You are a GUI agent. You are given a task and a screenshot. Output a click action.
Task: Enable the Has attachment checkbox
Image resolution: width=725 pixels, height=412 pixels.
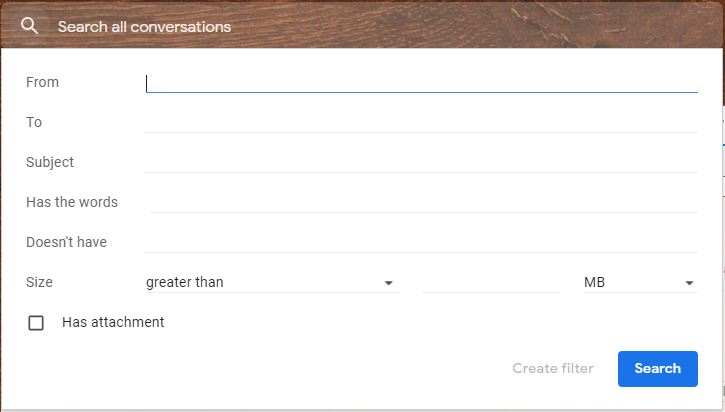(x=36, y=323)
